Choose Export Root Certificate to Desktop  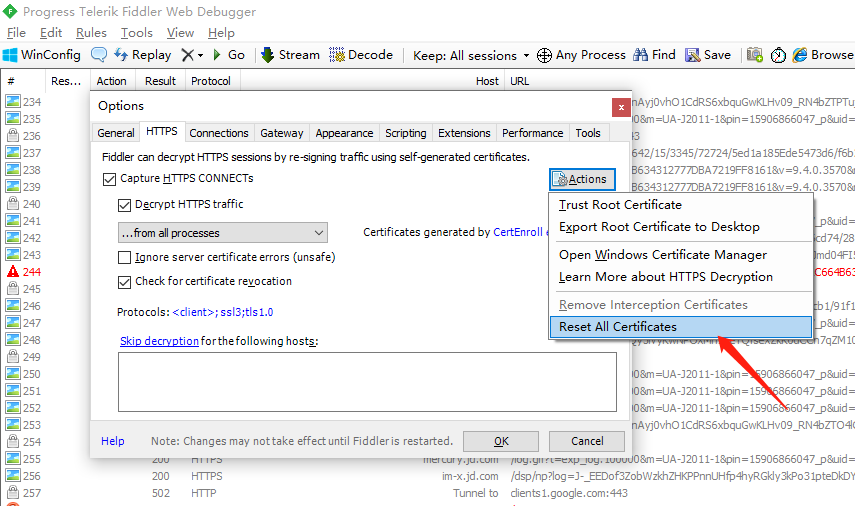click(x=681, y=227)
